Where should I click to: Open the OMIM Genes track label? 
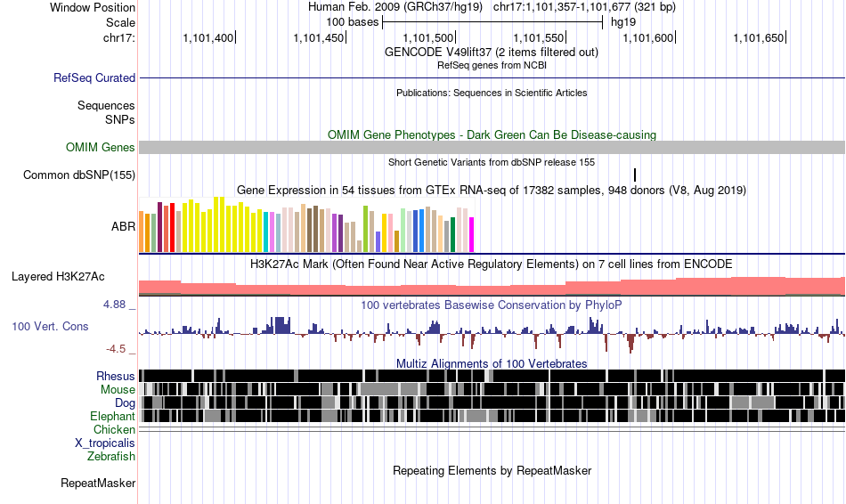100,147
